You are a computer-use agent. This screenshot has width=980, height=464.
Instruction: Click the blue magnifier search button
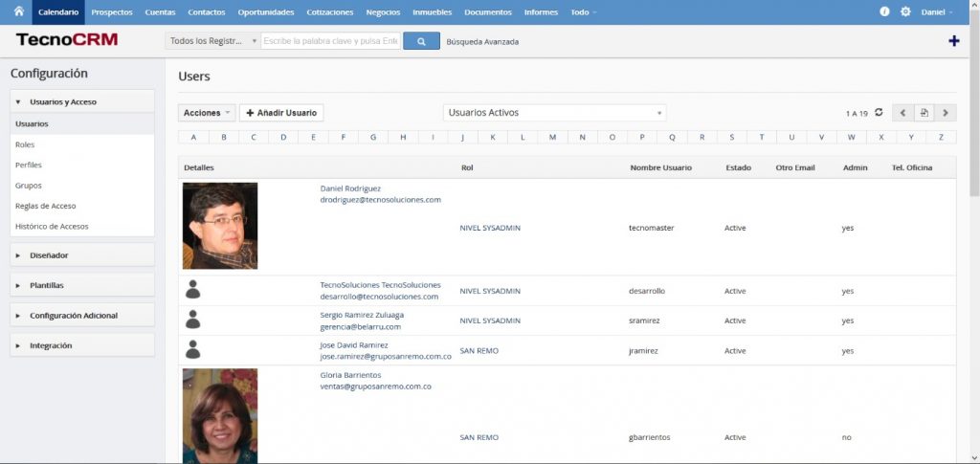point(421,41)
